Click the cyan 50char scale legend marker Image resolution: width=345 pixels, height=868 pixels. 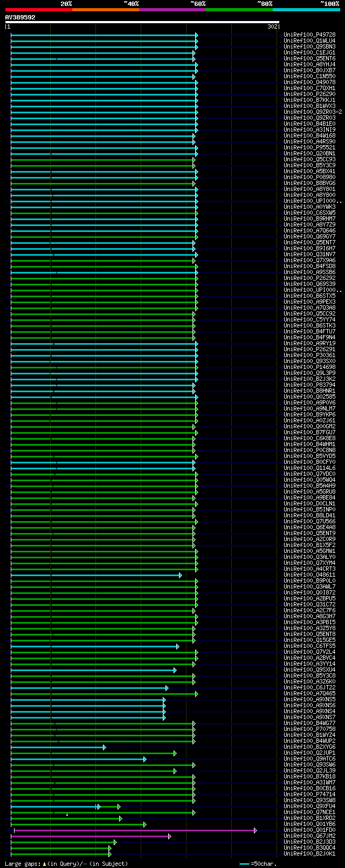(244, 864)
